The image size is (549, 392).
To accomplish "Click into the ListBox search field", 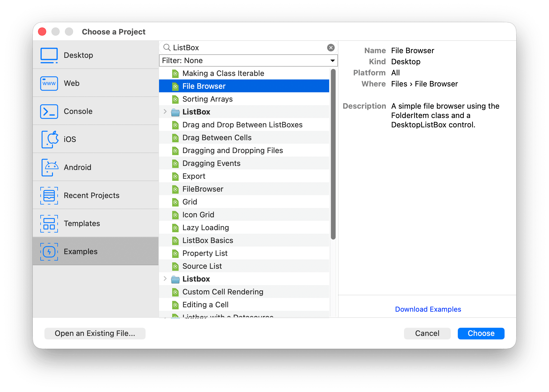I will click(x=248, y=48).
